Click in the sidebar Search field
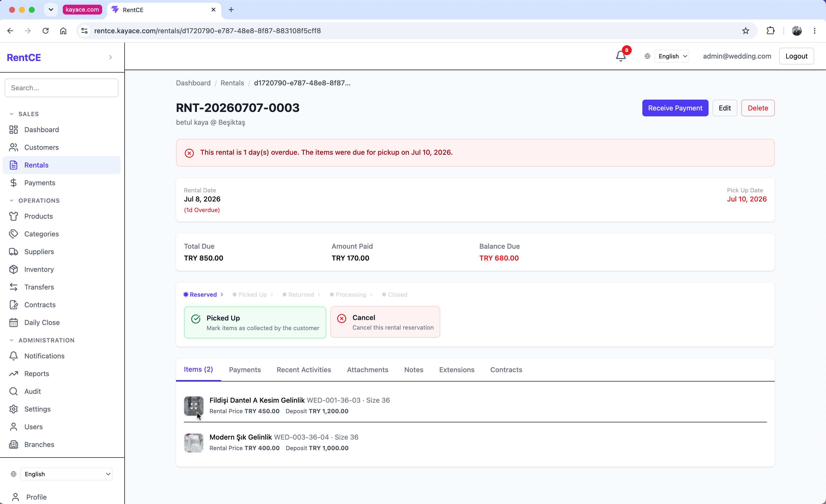Viewport: 826px width, 504px height. click(x=62, y=88)
